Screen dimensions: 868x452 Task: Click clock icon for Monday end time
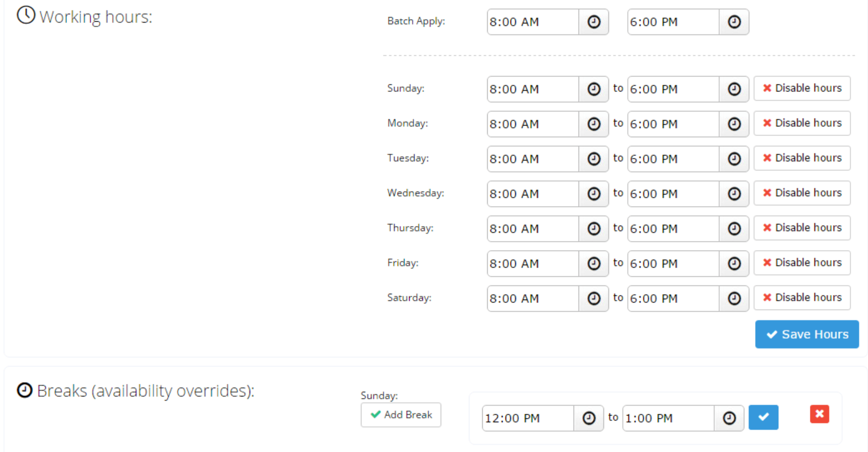734,124
